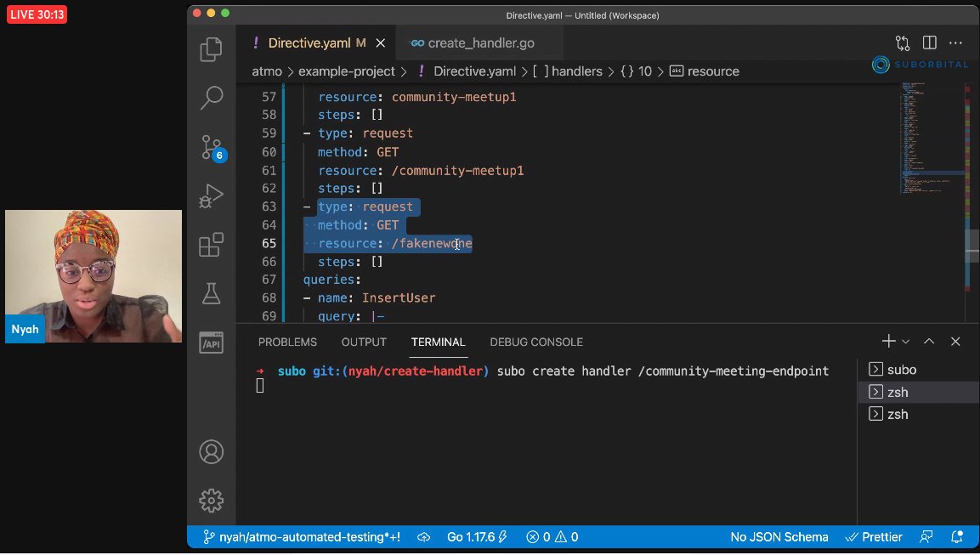
Task: Click the nyah/atmo-automated-testing branch indicator
Action: tap(301, 537)
